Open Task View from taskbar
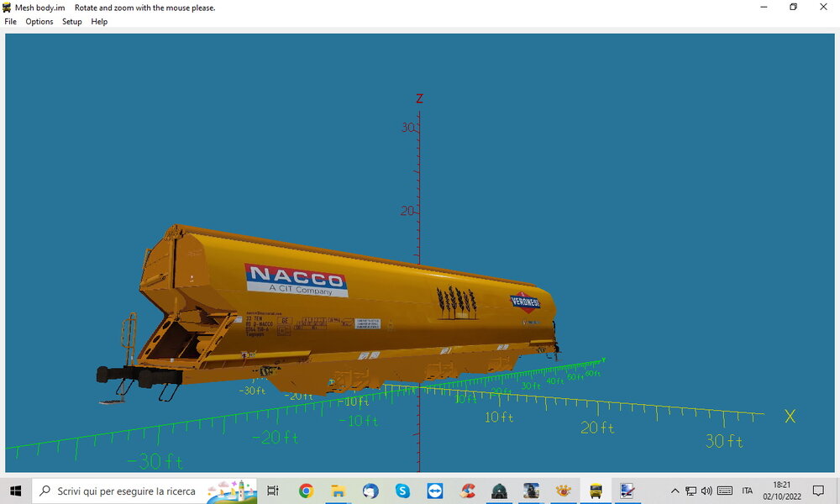 (x=273, y=491)
